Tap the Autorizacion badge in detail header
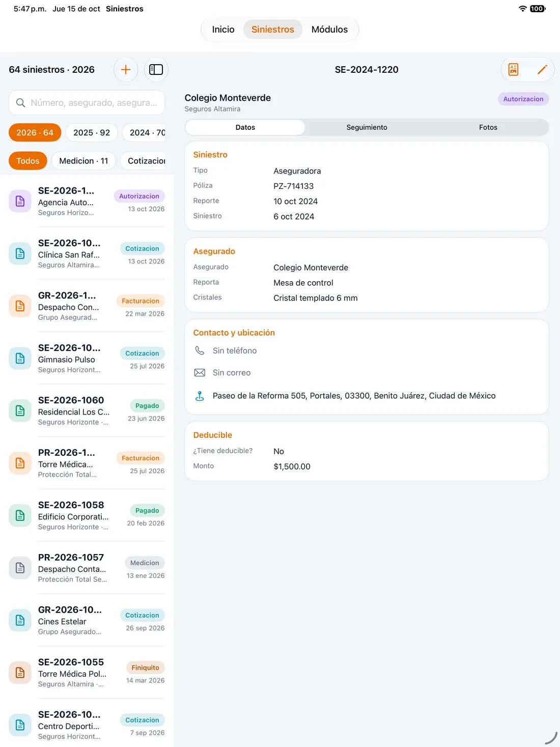The width and height of the screenshot is (560, 747). tap(523, 99)
